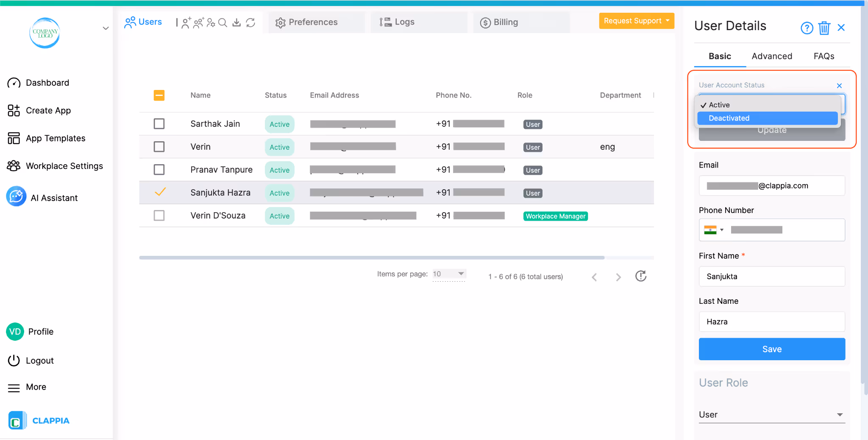Expand the workspace dropdown beside company logo
868x440 pixels.
click(x=106, y=28)
